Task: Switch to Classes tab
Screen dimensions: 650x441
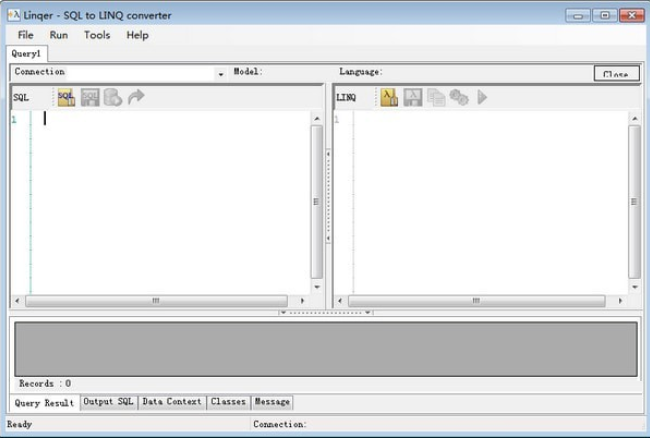Action: [x=228, y=402]
